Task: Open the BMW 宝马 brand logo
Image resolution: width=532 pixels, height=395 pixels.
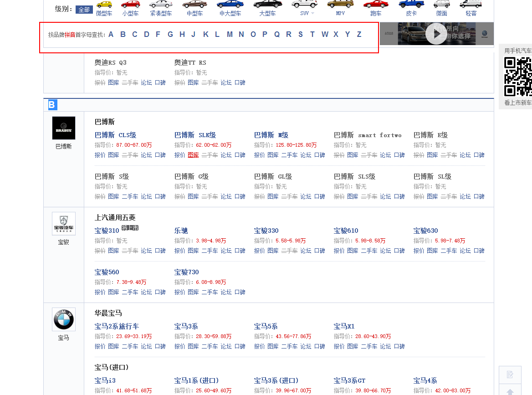Action: pos(64,319)
